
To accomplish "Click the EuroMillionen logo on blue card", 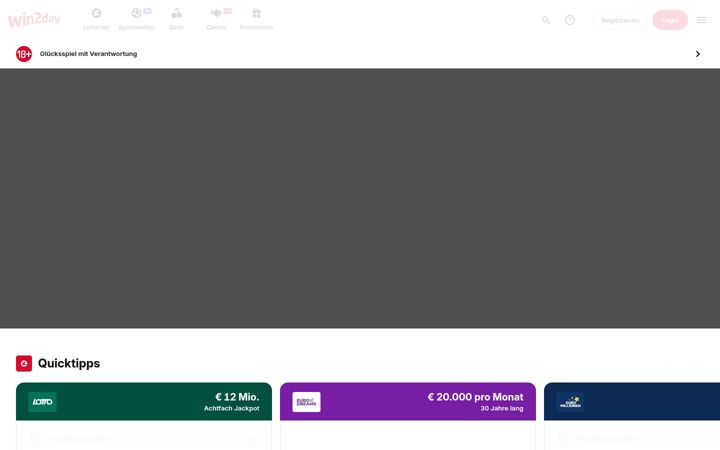I will (570, 402).
